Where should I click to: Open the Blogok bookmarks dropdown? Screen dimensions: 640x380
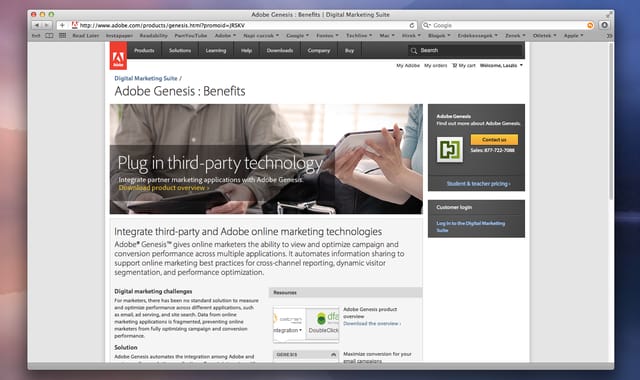click(439, 36)
